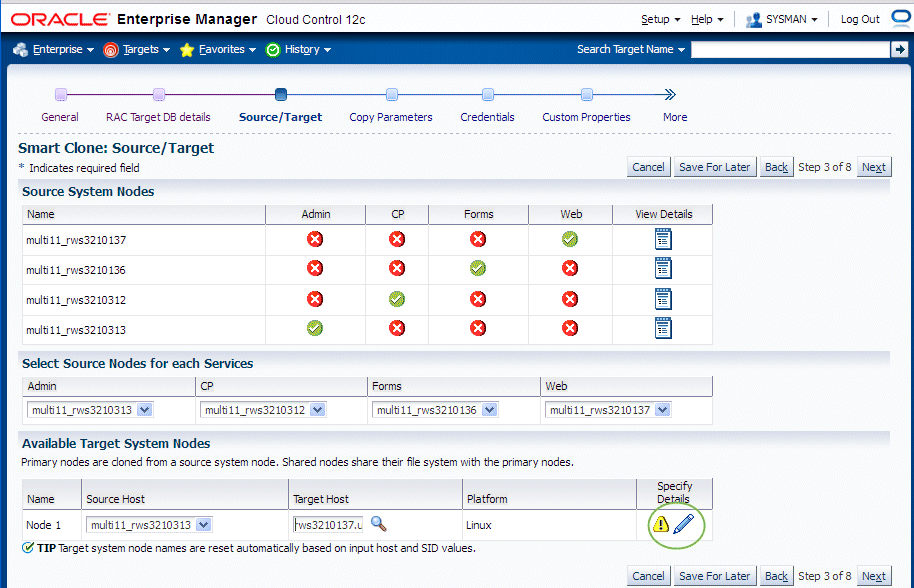Click the Favorites star icon
The height and width of the screenshot is (588, 914).
coord(187,50)
